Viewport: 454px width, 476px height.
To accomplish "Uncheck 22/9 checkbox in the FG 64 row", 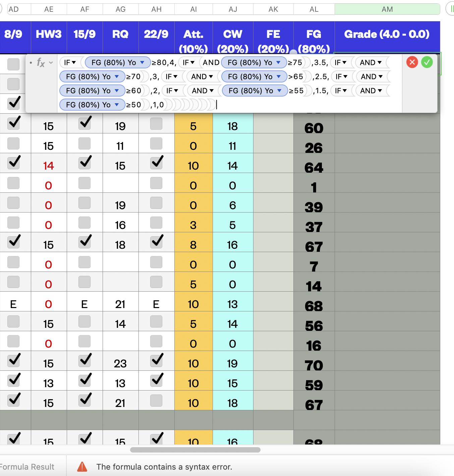I will 157,163.
